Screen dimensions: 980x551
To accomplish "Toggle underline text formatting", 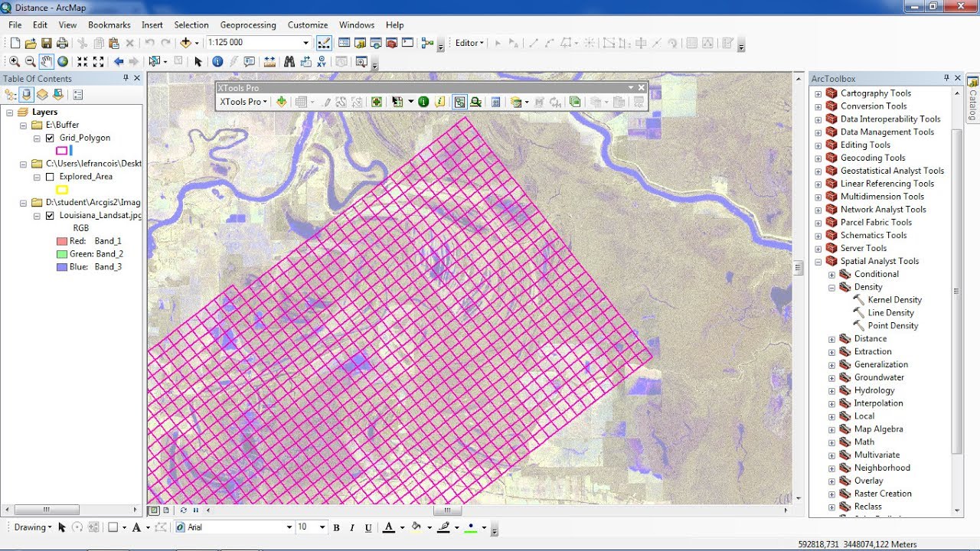I will (x=368, y=527).
